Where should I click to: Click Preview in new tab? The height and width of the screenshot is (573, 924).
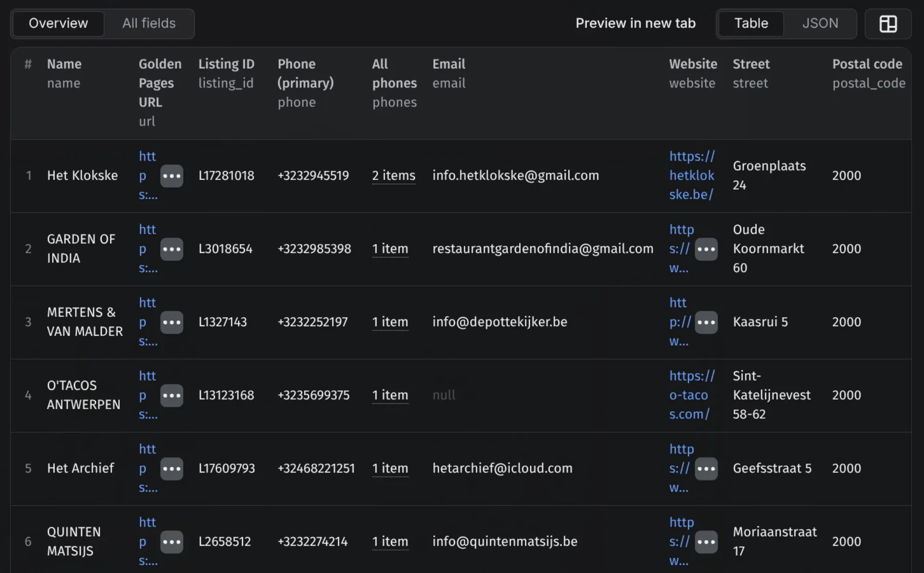(x=636, y=23)
